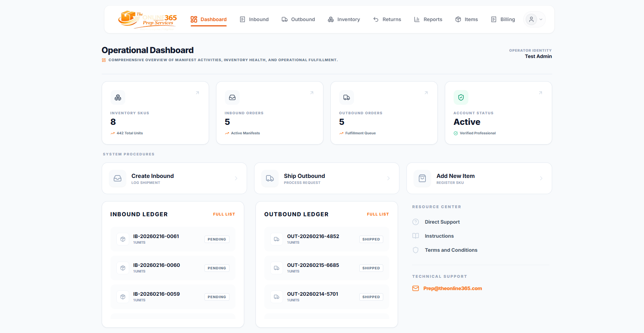644x333 pixels.
Task: Open the Inbound Ledger full list
Action: tap(224, 214)
